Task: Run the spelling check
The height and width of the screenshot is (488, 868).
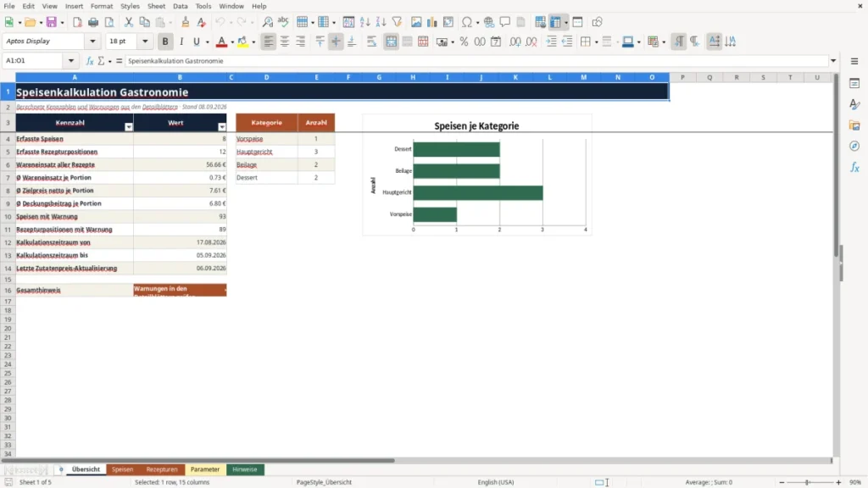Action: point(283,22)
